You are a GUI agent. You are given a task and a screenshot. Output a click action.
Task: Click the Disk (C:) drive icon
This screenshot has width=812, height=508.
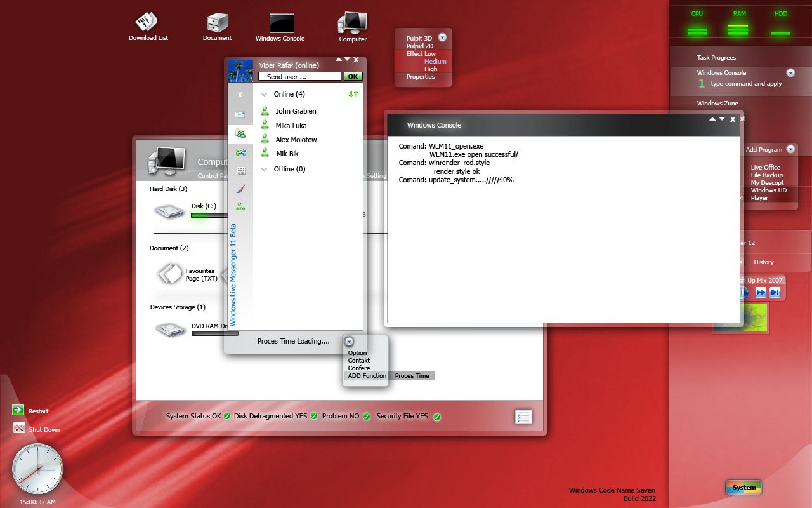tap(169, 211)
